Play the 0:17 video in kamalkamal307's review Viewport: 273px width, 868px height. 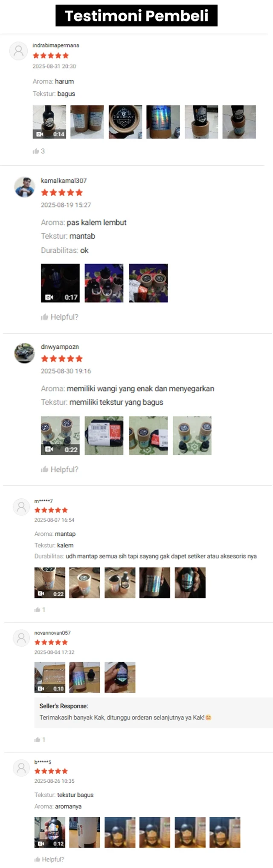click(x=60, y=283)
